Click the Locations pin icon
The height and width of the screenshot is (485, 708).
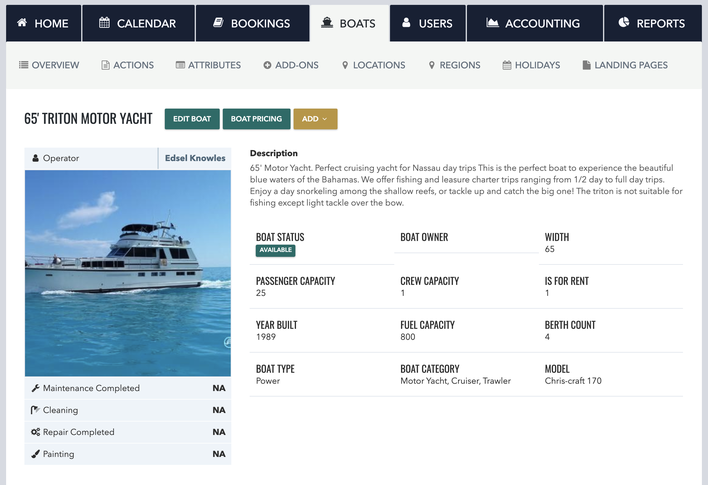[x=345, y=65]
